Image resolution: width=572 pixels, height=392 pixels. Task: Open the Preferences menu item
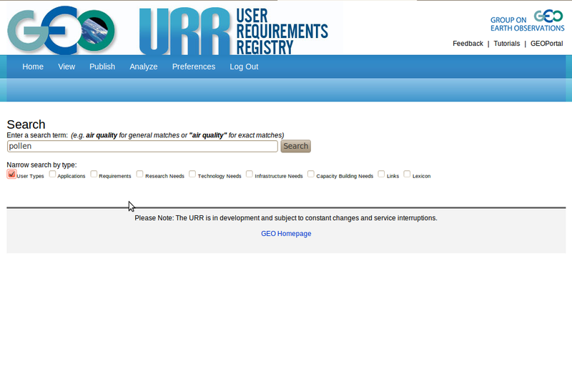point(194,67)
